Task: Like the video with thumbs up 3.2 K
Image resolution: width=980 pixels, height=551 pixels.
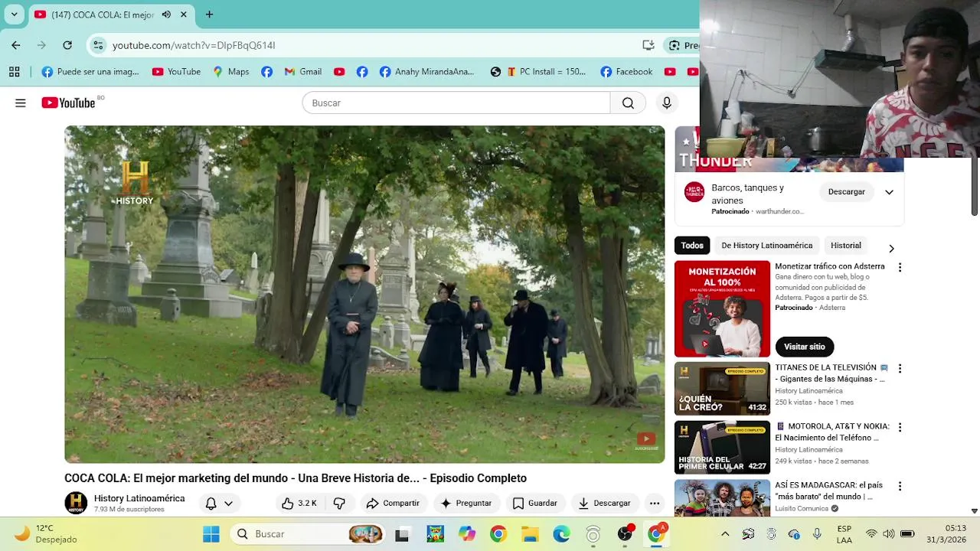Action: pyautogui.click(x=299, y=503)
